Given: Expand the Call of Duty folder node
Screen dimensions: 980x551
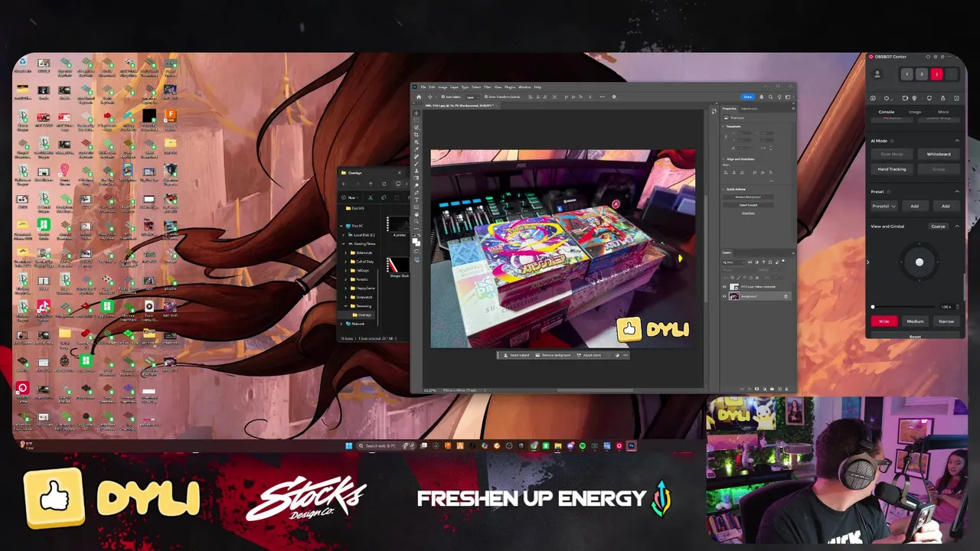Looking at the screenshot, I should tap(345, 262).
